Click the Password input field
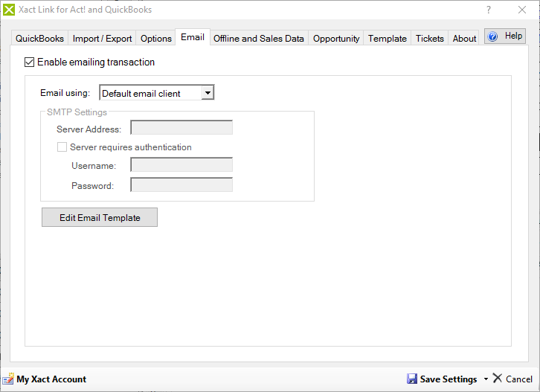Screen dimensions: 540x392 (181, 184)
